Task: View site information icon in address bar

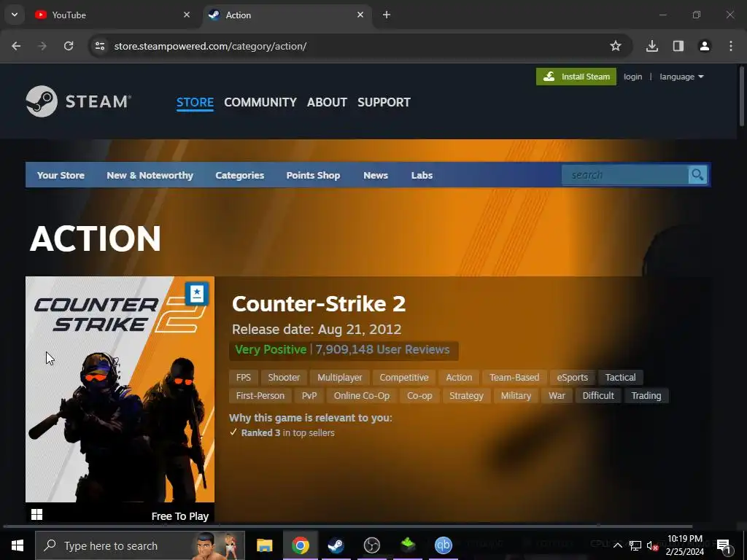Action: point(100,46)
